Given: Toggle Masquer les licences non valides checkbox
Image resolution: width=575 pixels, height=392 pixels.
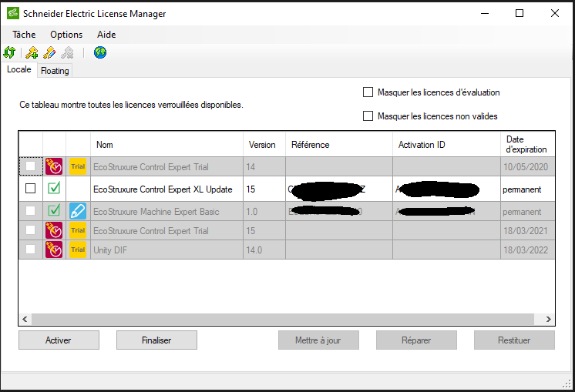Looking at the screenshot, I should [x=368, y=116].
